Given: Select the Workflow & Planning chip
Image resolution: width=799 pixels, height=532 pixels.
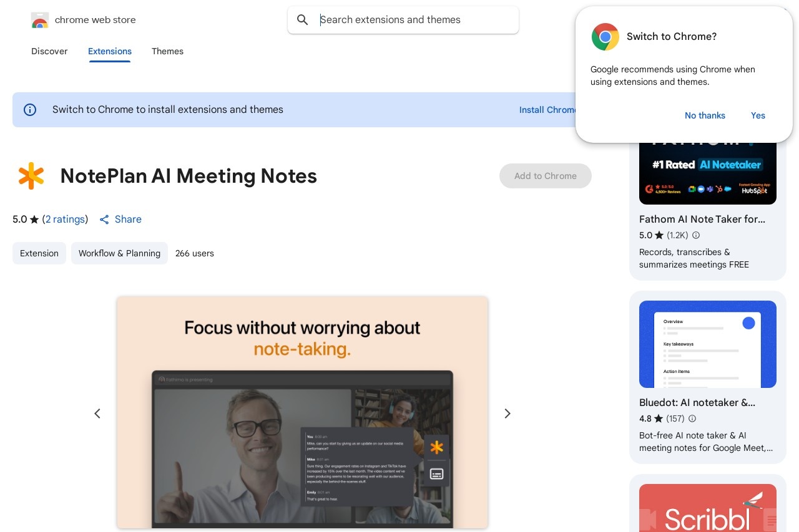Looking at the screenshot, I should tap(119, 253).
